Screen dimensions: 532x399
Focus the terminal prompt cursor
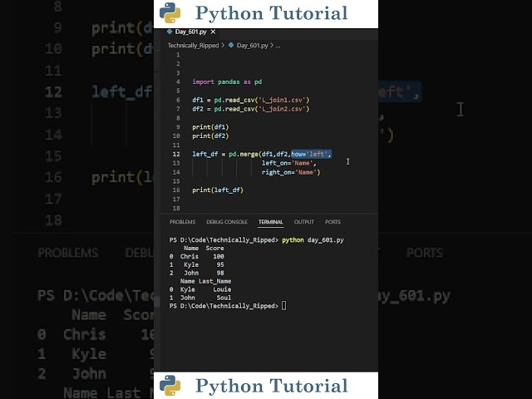pos(284,306)
